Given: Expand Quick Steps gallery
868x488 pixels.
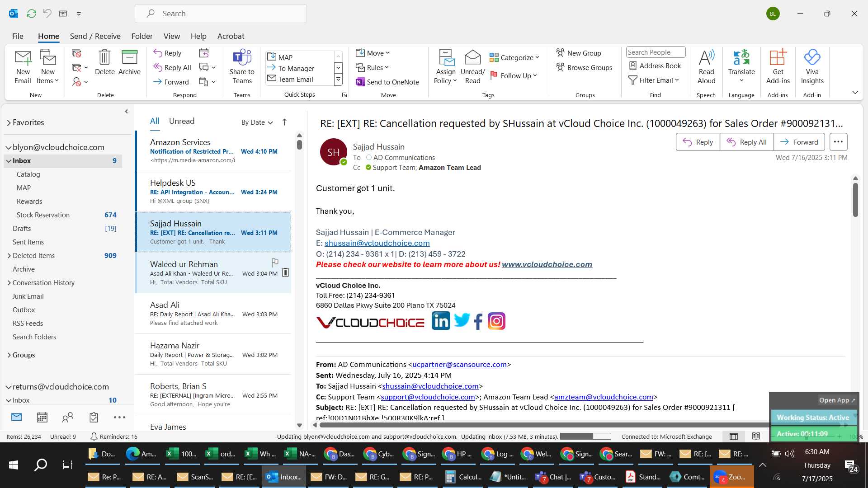Looking at the screenshot, I should (x=338, y=80).
